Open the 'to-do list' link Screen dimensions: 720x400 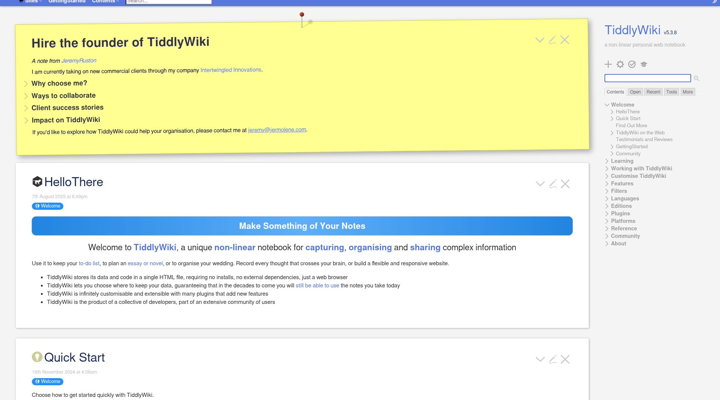89,264
